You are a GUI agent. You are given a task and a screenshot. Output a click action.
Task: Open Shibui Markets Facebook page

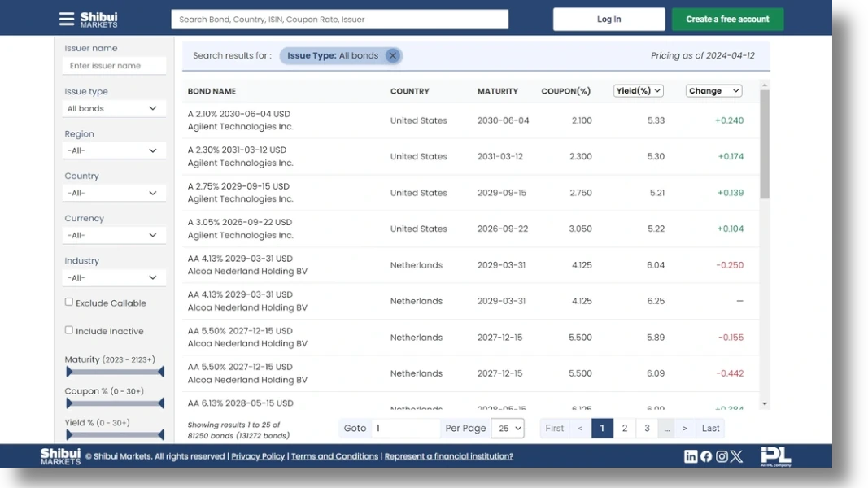[706, 457]
